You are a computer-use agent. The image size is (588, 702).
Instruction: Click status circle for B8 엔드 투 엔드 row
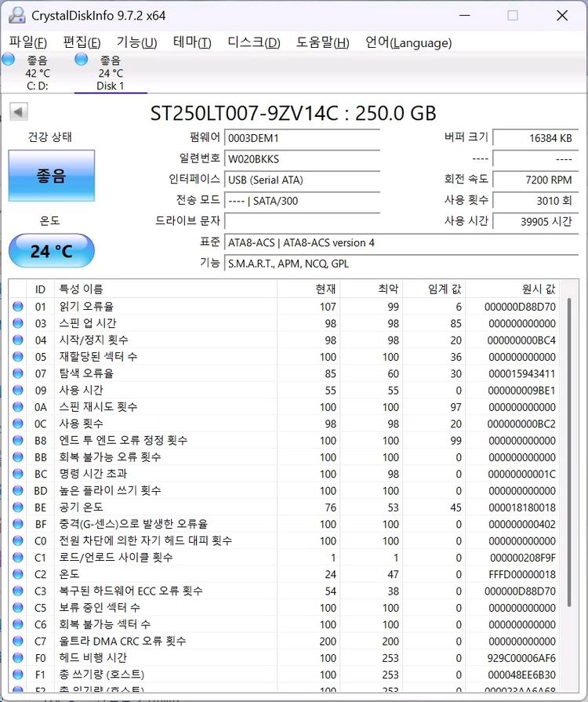click(x=17, y=440)
